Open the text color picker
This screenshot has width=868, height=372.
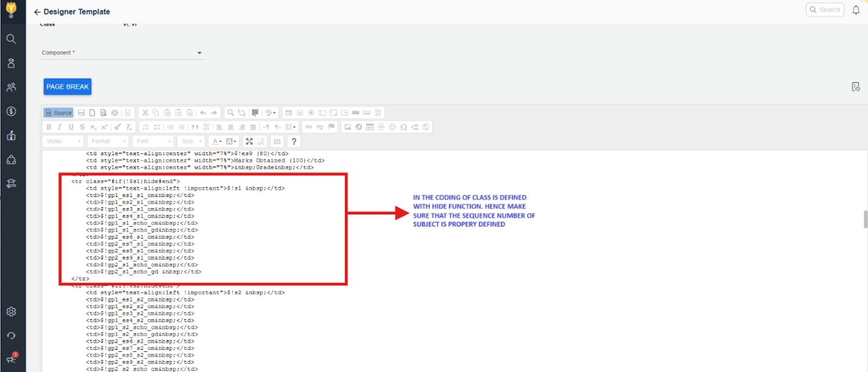click(x=216, y=142)
